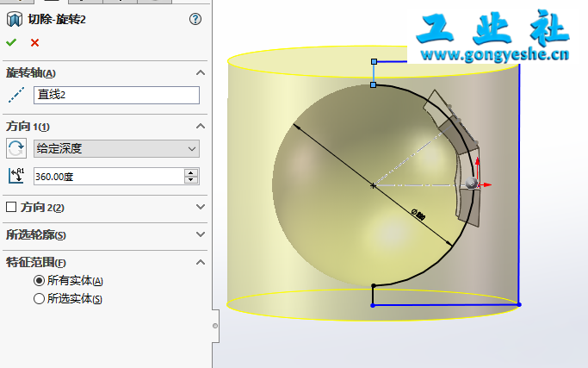Select 直线2 in axis selection box
The image size is (588, 368).
116,95
